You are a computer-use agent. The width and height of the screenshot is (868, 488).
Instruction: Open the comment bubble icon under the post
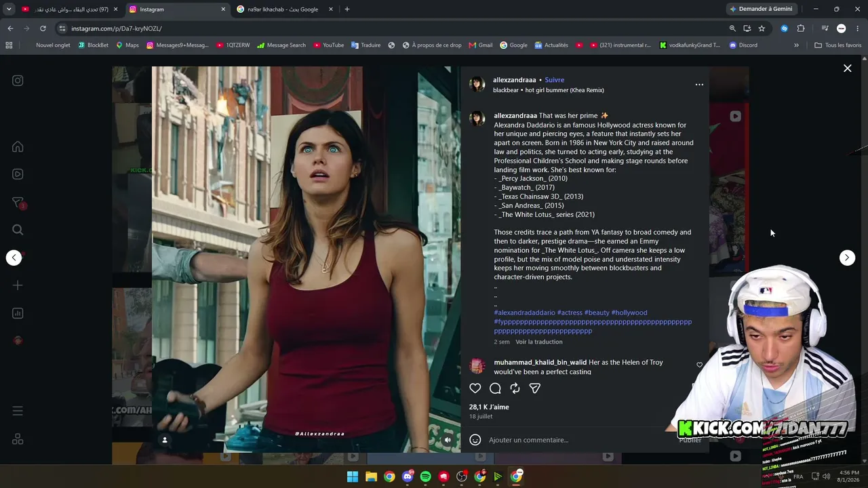[495, 388]
